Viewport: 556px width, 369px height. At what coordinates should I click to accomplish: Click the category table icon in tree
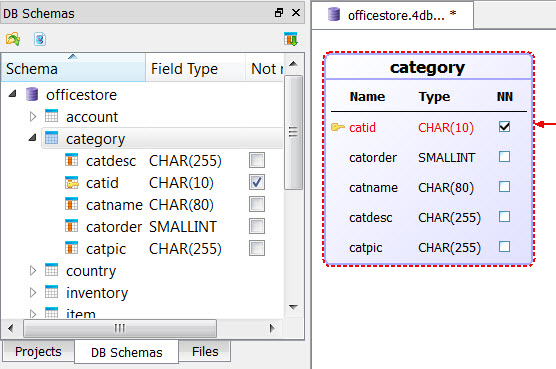(x=51, y=138)
